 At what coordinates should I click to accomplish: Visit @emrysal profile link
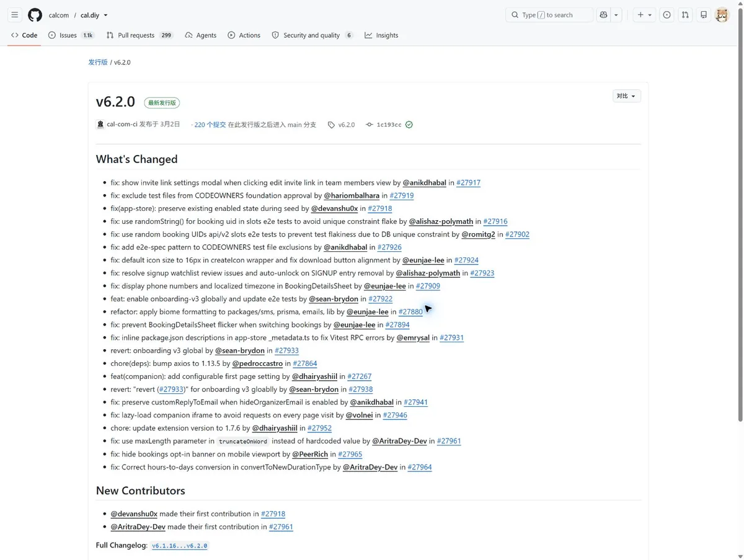pos(413,338)
